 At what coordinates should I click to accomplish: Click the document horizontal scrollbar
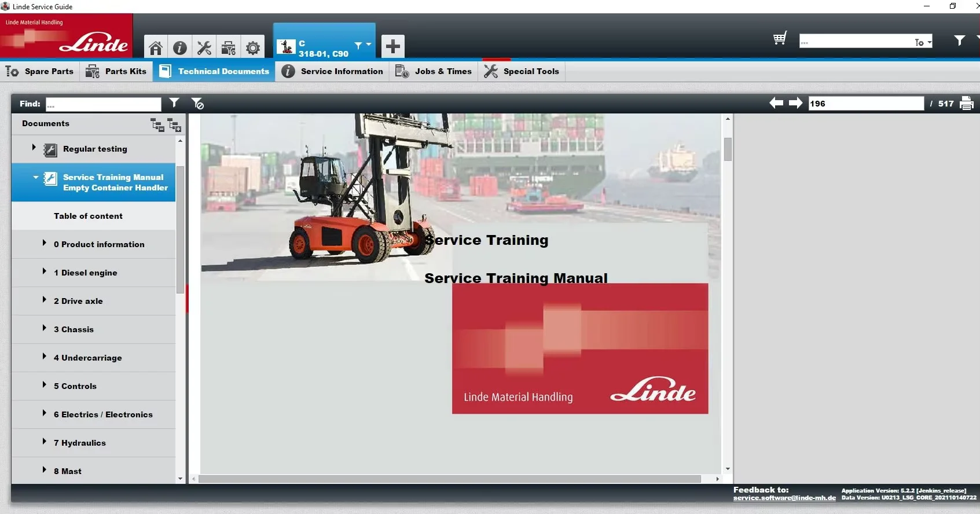click(x=450, y=479)
